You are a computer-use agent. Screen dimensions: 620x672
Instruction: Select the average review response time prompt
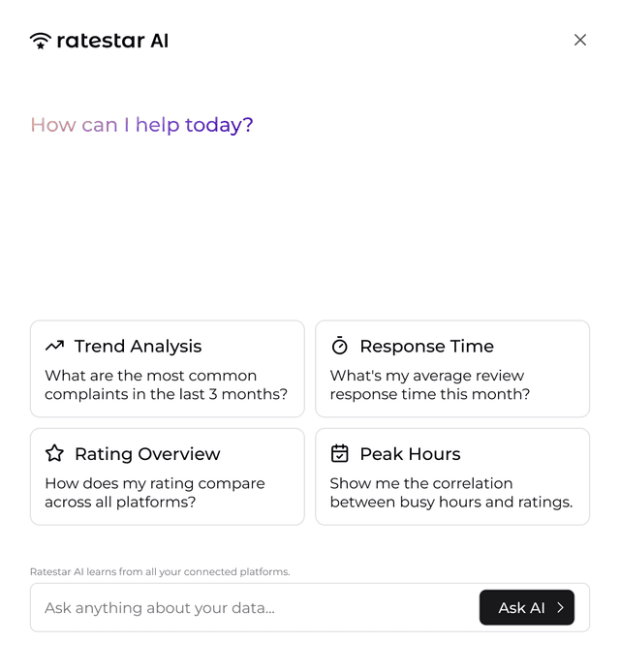click(x=429, y=385)
